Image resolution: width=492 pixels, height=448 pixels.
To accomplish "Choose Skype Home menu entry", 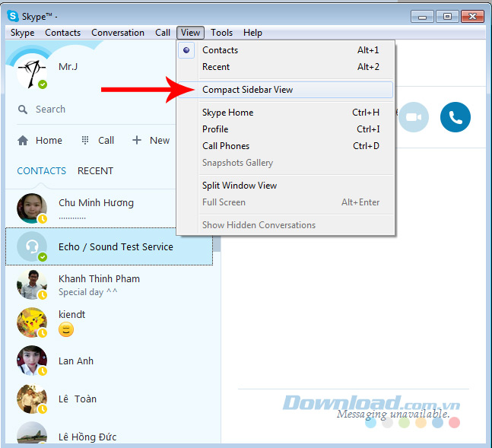I will pos(285,113).
